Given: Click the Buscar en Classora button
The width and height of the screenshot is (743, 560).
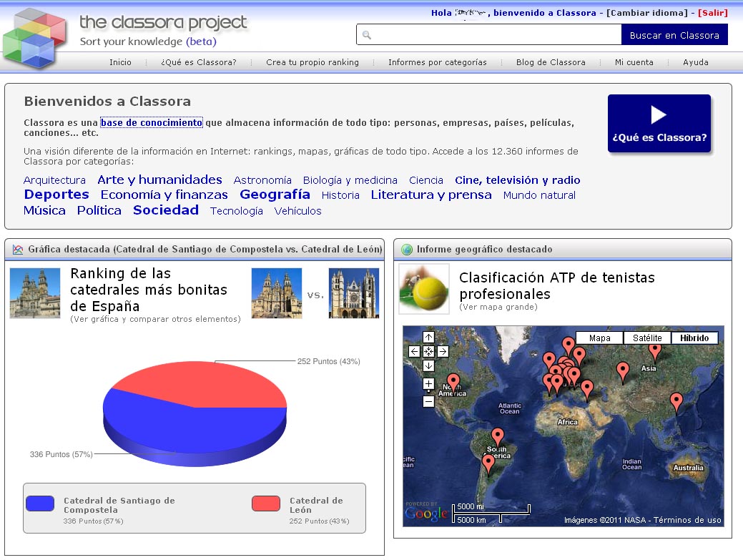Looking at the screenshot, I should tap(674, 35).
